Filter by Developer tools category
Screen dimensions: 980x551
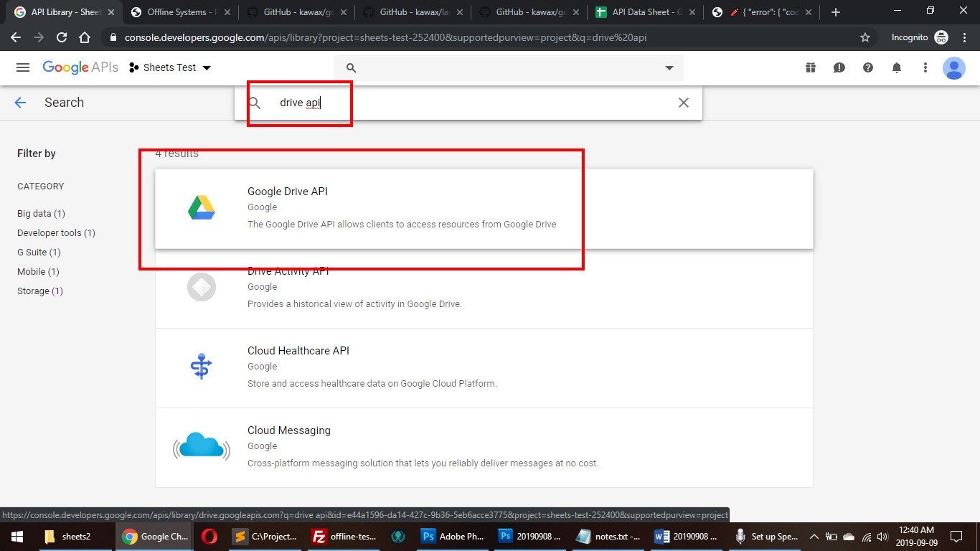(56, 232)
